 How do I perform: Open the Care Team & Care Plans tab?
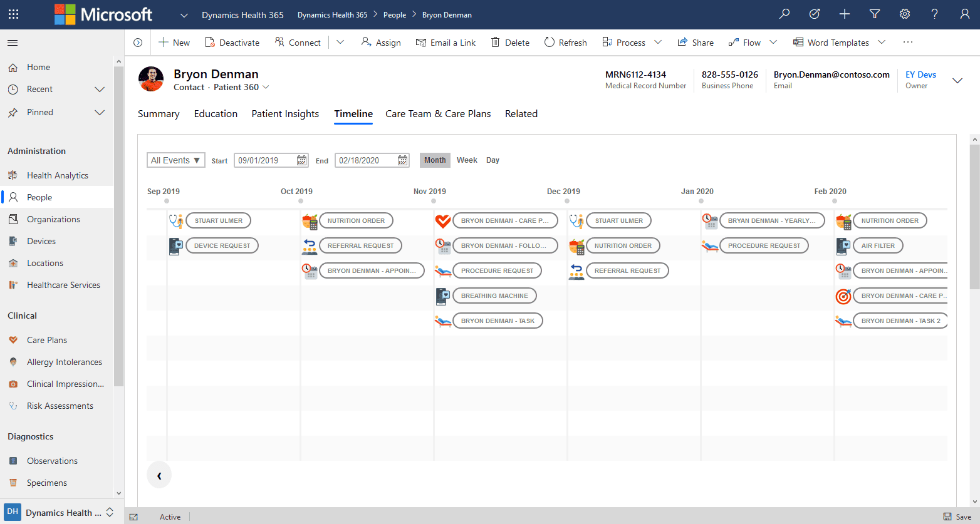[438, 114]
